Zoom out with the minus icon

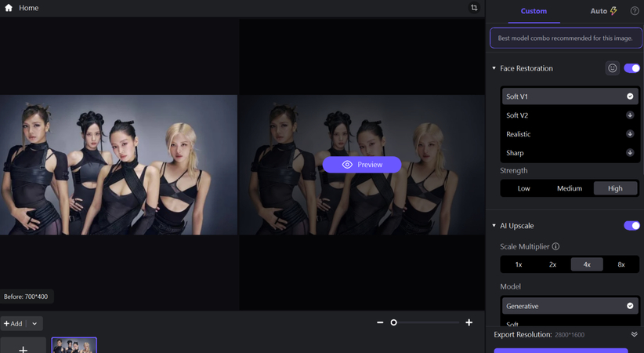point(380,322)
